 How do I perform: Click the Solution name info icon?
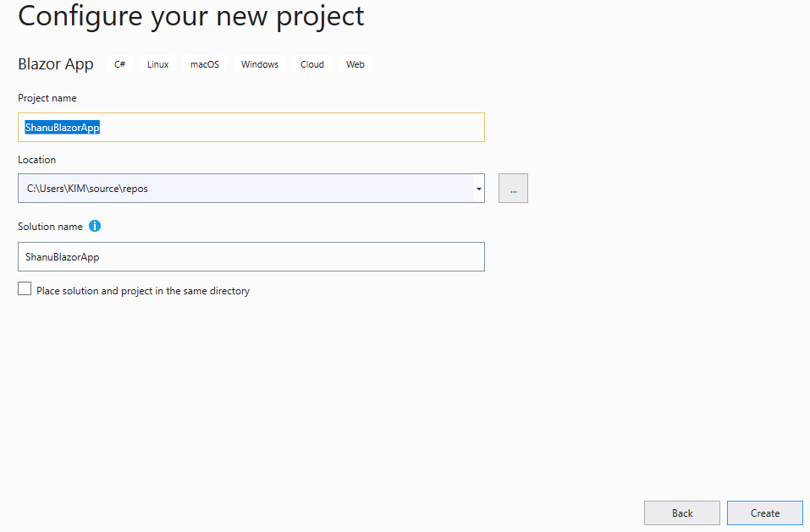pyautogui.click(x=95, y=226)
